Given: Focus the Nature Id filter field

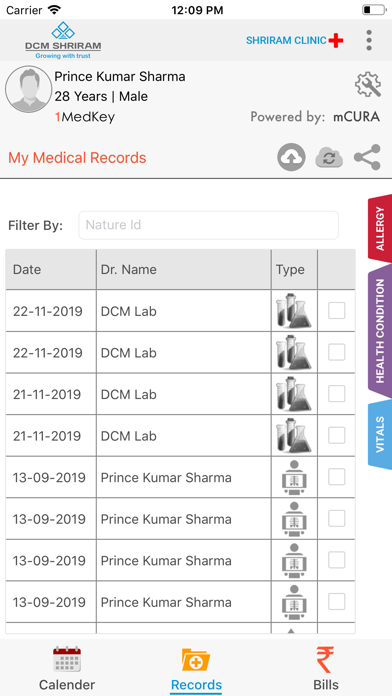Looking at the screenshot, I should pyautogui.click(x=209, y=225).
